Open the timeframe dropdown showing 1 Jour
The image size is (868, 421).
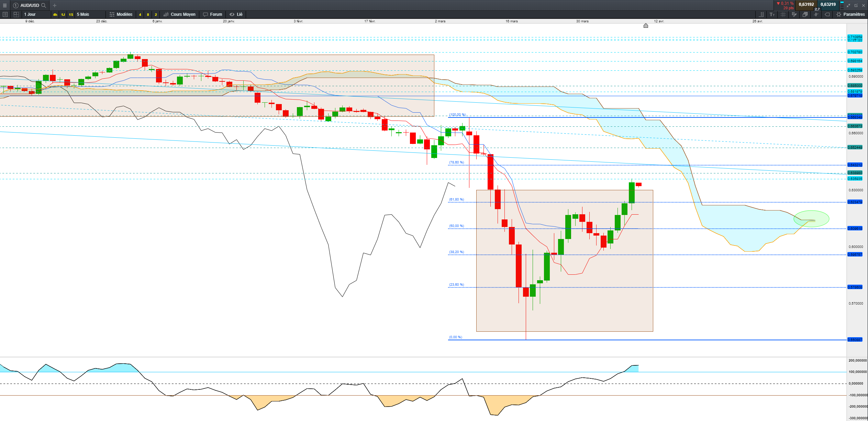36,14
